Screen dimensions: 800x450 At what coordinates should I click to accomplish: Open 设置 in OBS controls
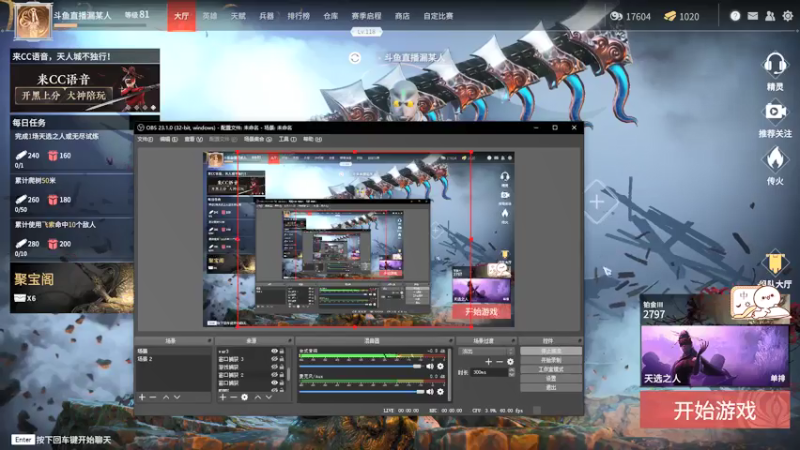pyautogui.click(x=551, y=379)
